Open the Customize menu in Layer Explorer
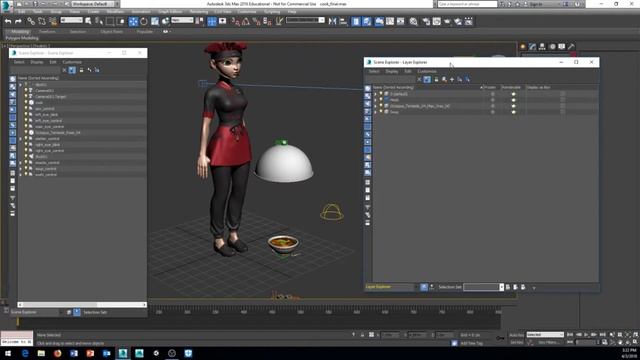The height and width of the screenshot is (360, 640). (427, 71)
